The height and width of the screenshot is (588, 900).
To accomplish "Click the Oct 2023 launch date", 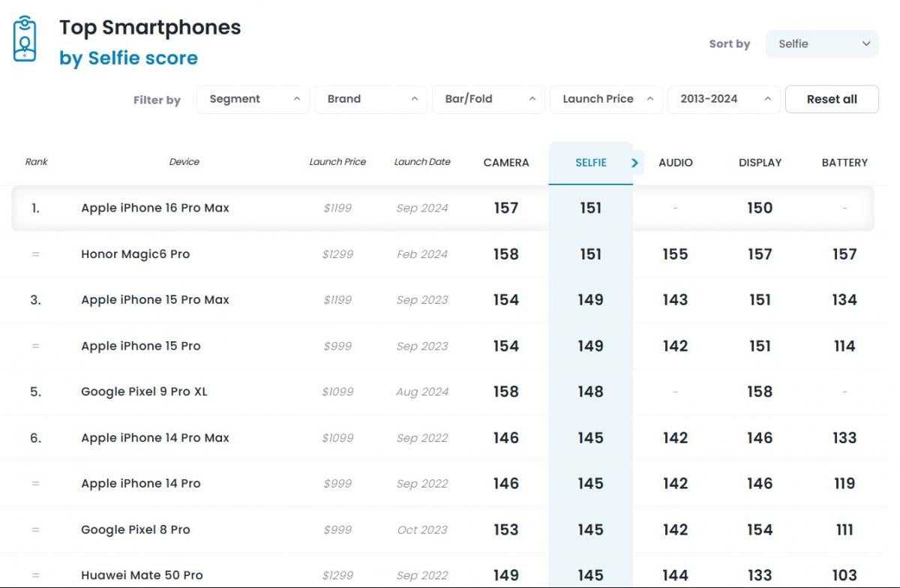I will coord(422,529).
